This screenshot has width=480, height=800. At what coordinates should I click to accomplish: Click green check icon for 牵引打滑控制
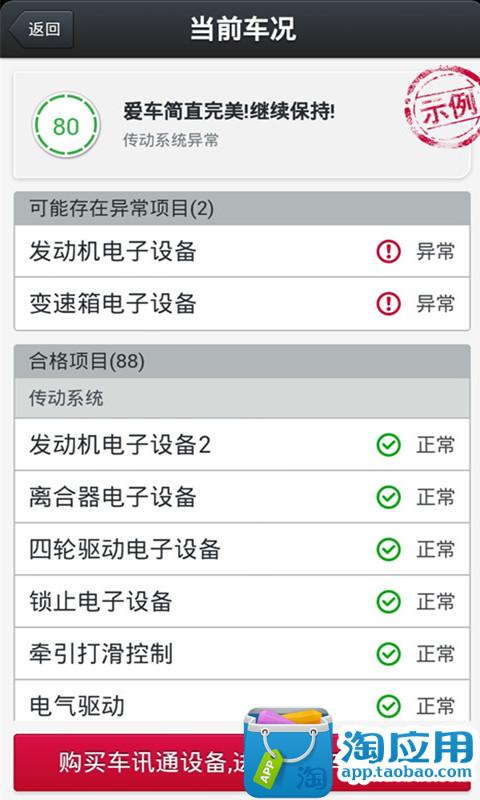388,654
